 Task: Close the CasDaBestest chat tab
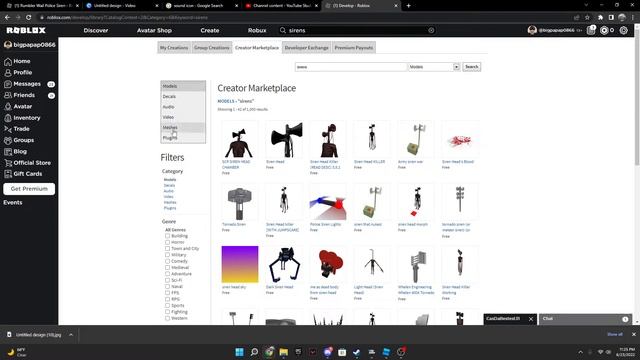(531, 319)
